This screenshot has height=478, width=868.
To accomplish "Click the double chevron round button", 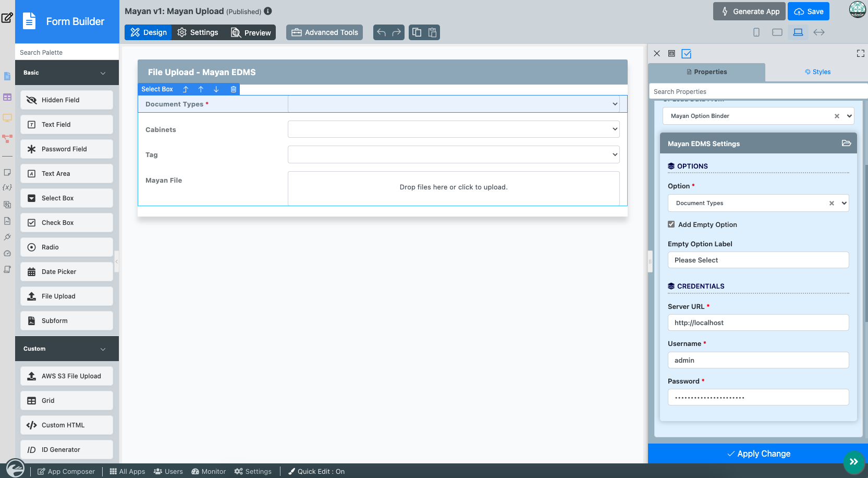I will pos(854,462).
